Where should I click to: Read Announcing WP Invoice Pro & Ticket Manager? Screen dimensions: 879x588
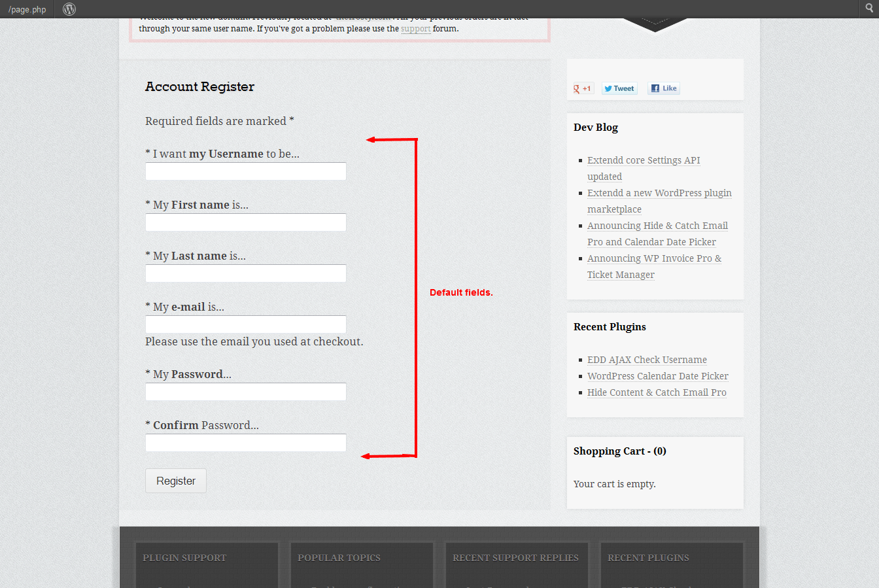tap(653, 258)
